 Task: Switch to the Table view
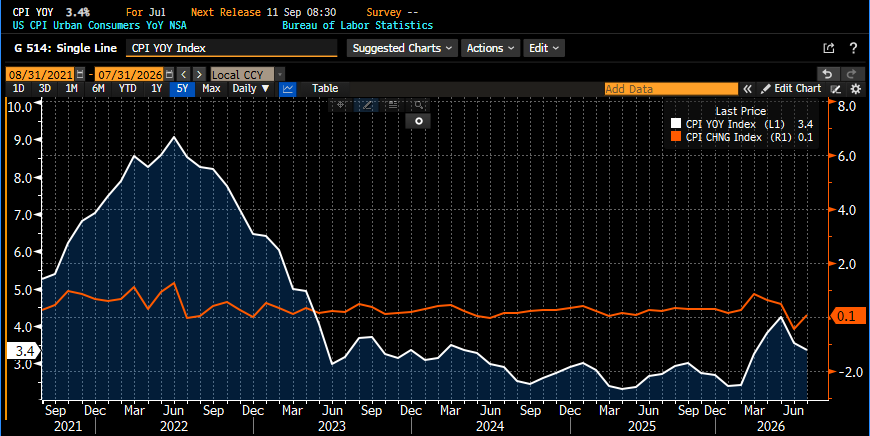tap(325, 89)
